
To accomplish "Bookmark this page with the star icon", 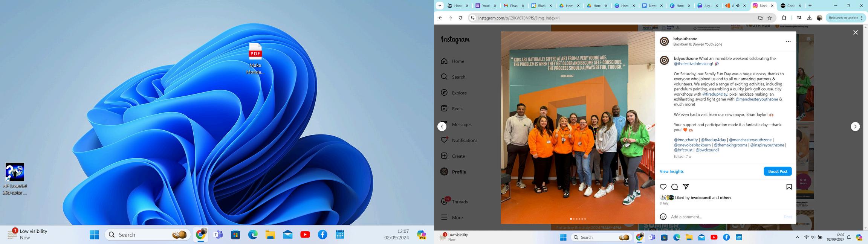I will [x=770, y=18].
